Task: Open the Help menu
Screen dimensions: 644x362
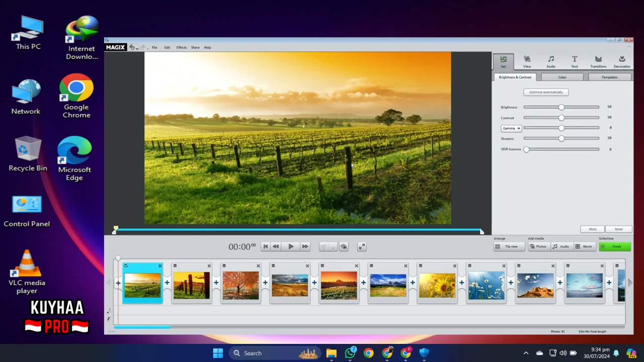Action: tap(207, 47)
